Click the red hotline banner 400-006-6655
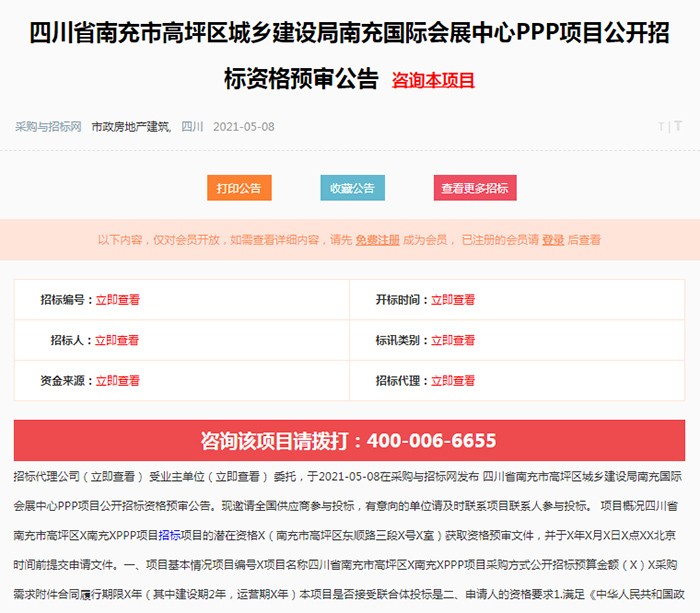 pos(349,441)
